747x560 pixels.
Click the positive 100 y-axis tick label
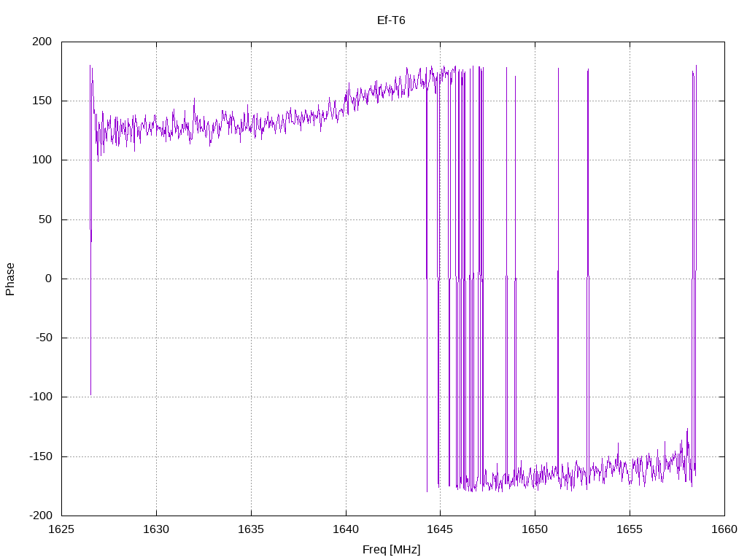click(42, 160)
